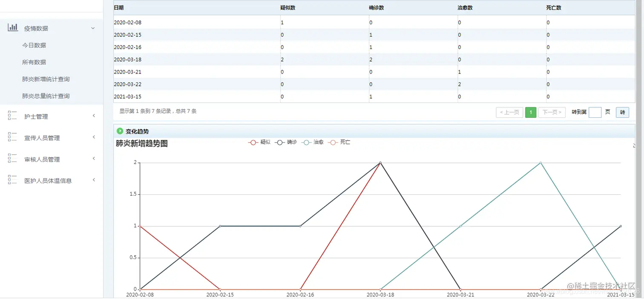Toggle the 疑似 series in chart legend
Screen dimensions: 644x299
click(x=259, y=142)
